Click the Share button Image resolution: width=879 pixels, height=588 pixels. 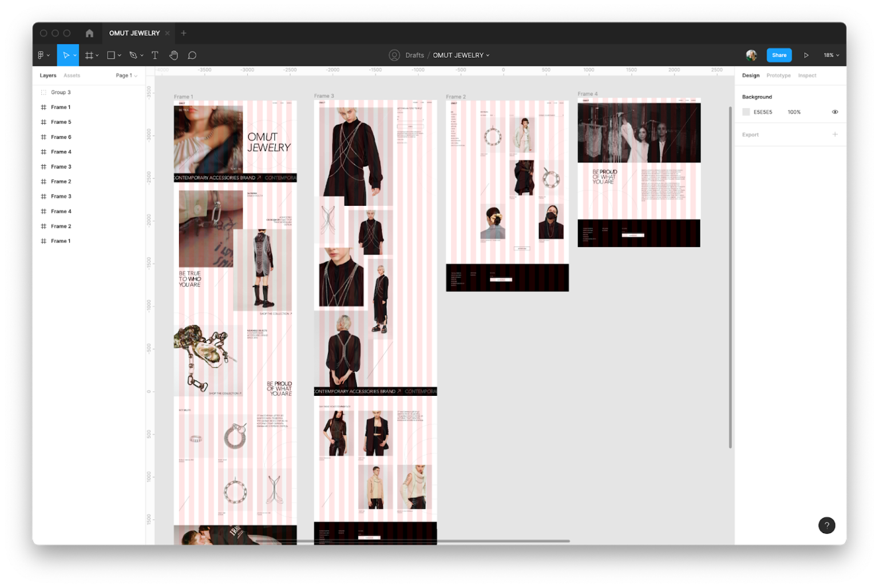pyautogui.click(x=779, y=55)
